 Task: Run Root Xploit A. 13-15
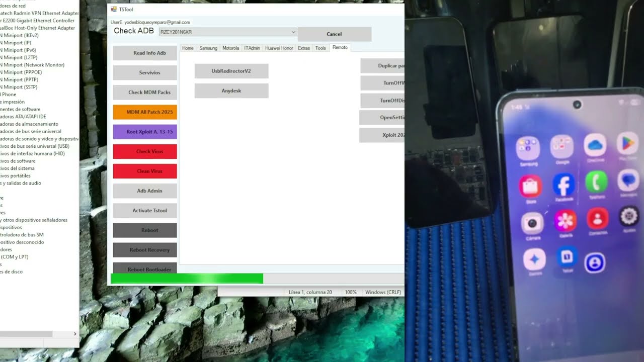tap(145, 132)
